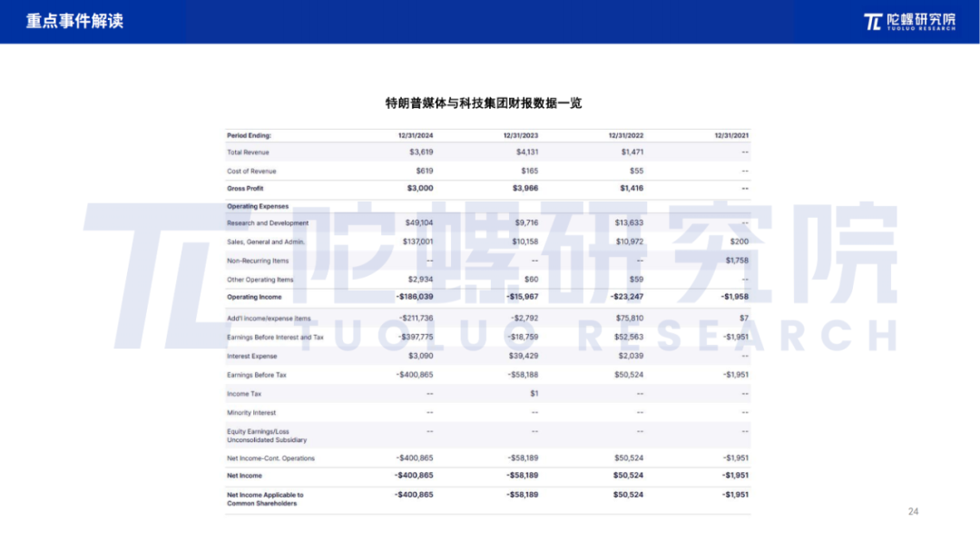Click the $13,633 R&D cell
Image resolution: width=980 pixels, height=551 pixels.
tap(629, 222)
